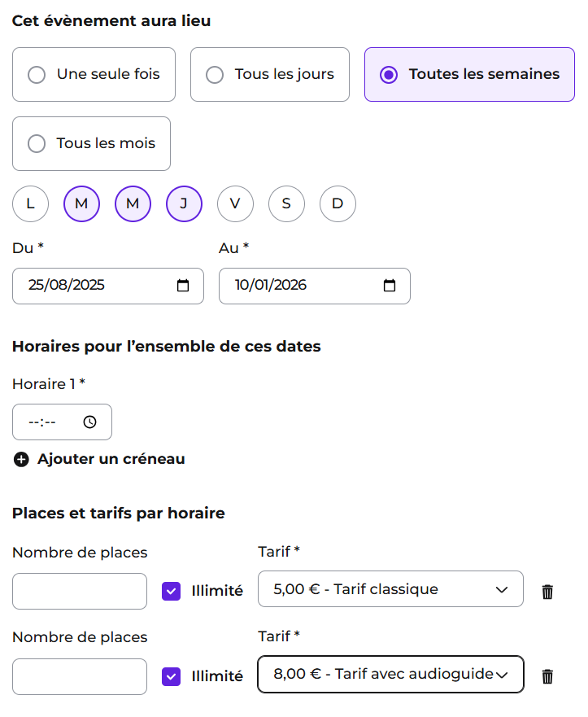This screenshot has width=588, height=717.
Task: Toggle the L weekday circle
Action: [31, 204]
